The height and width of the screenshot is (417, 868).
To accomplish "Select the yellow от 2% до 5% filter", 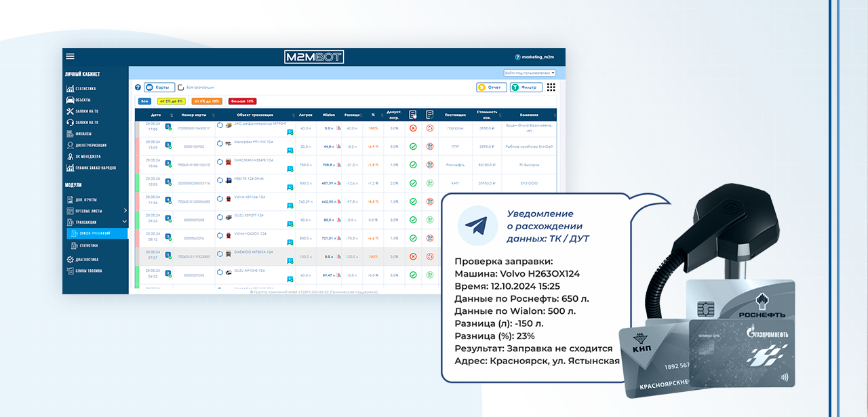I will click(171, 101).
